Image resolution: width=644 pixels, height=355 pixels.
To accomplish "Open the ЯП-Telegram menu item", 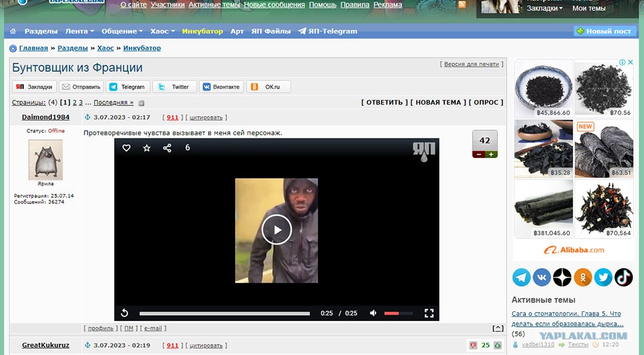I will (x=328, y=31).
